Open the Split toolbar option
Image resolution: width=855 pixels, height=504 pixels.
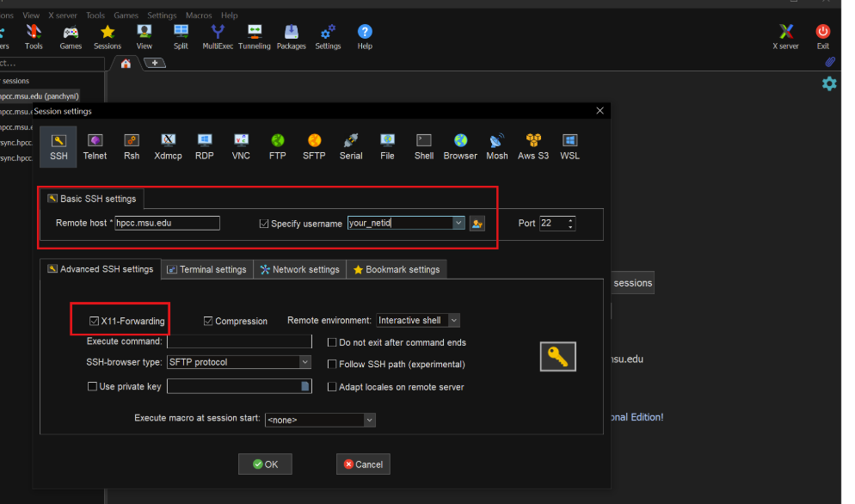(181, 37)
